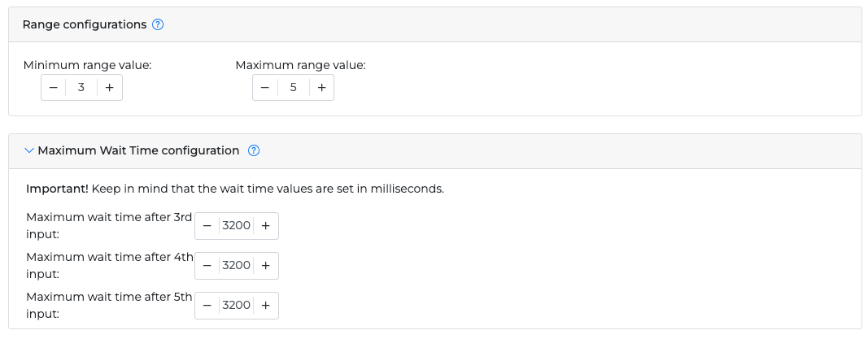Click the Minimum range value field

81,88
